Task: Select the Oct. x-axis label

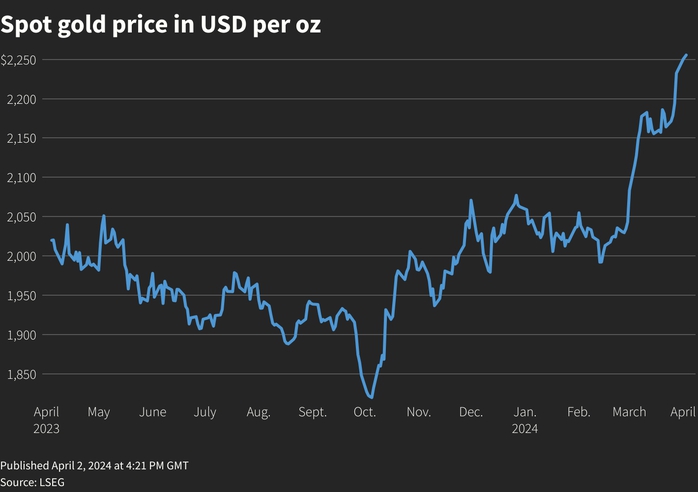Action: (x=365, y=412)
